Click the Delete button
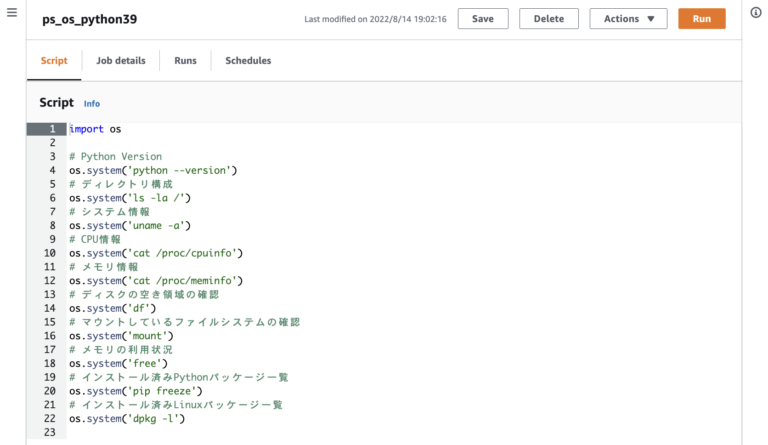 [548, 19]
